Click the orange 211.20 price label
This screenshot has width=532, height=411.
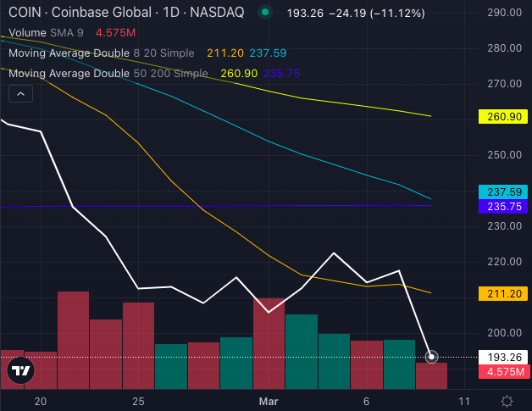503,294
